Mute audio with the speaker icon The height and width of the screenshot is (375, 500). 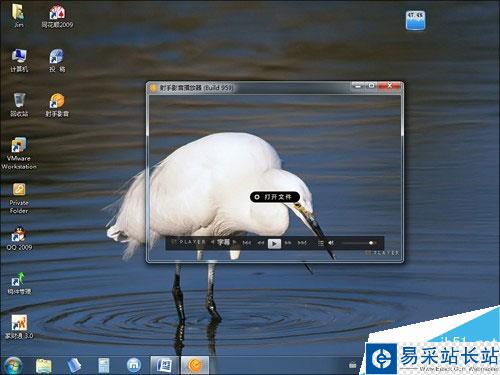pyautogui.click(x=331, y=243)
